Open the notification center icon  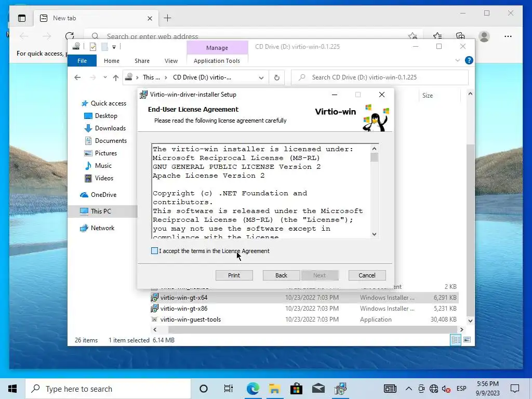(515, 389)
